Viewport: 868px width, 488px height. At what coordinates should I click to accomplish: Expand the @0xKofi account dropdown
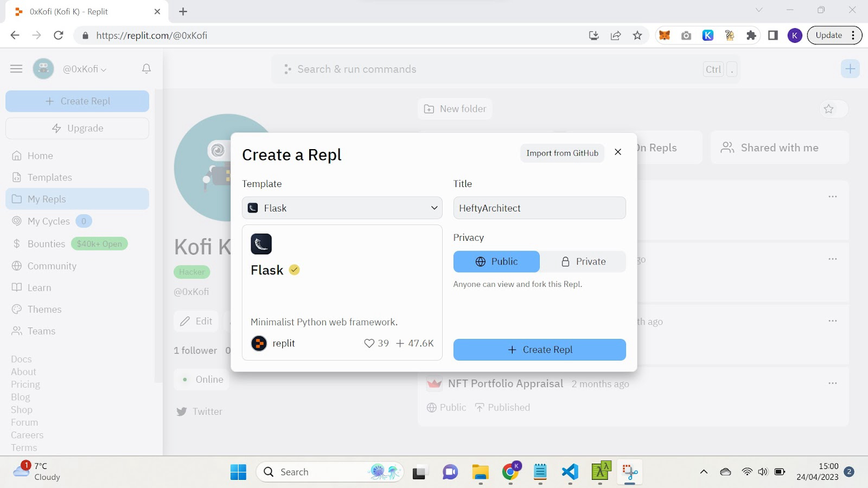(84, 69)
